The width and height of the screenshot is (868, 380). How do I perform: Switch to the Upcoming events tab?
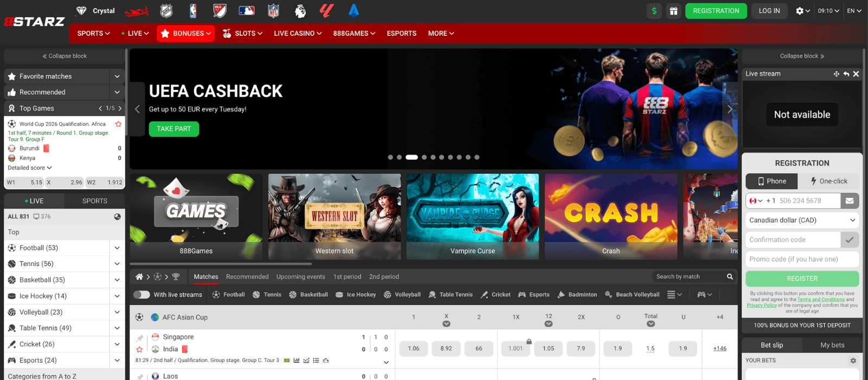click(301, 277)
